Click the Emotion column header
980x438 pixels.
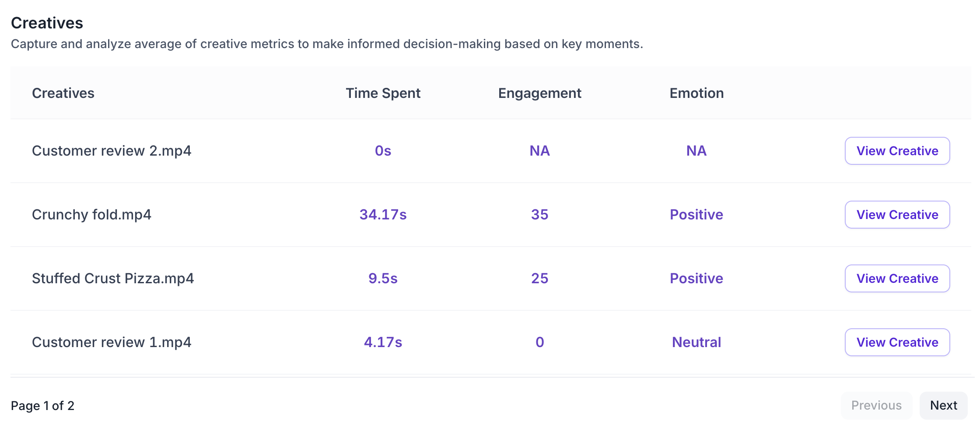pos(696,93)
